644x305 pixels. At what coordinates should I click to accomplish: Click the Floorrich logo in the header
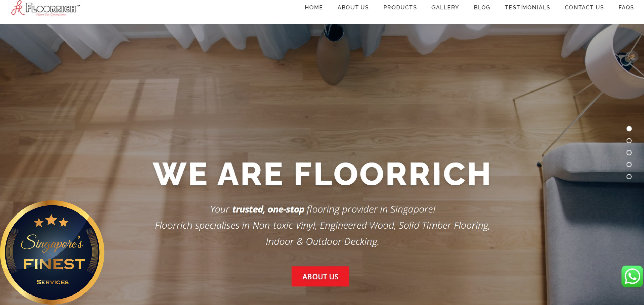45,8
